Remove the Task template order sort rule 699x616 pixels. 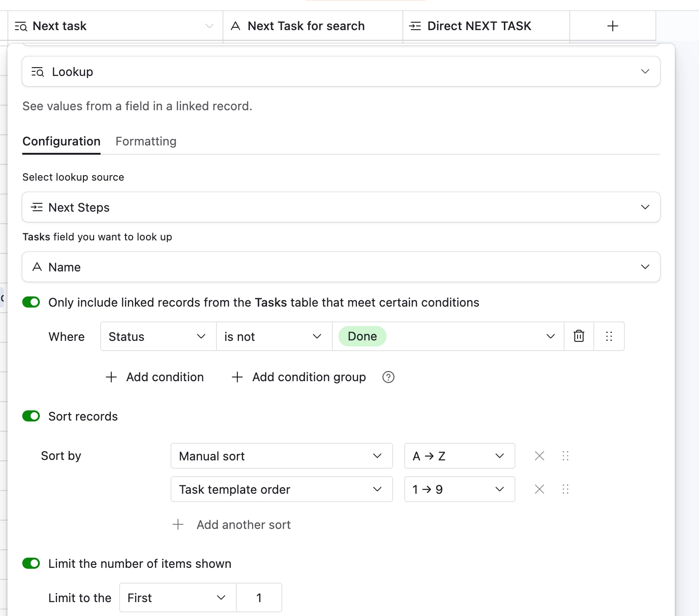point(539,490)
